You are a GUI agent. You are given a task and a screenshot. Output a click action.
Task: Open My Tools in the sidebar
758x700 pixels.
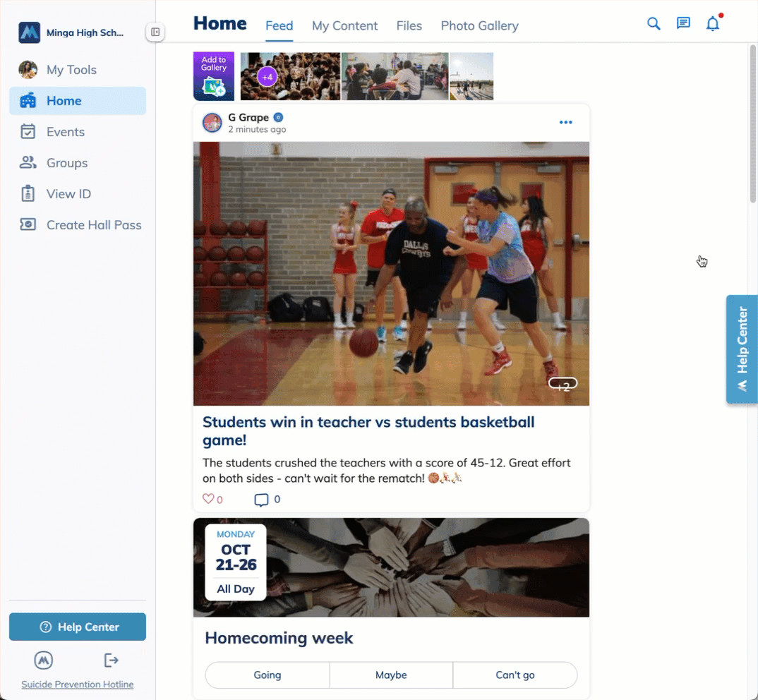(x=78, y=70)
